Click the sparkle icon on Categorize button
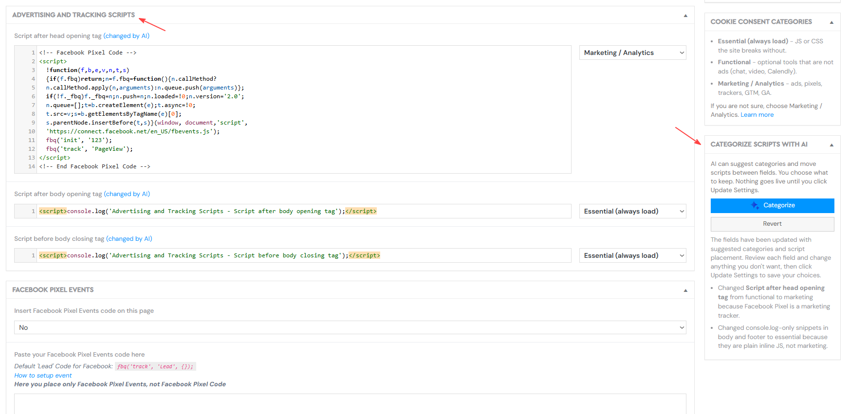This screenshot has height=414, width=868. tap(755, 205)
